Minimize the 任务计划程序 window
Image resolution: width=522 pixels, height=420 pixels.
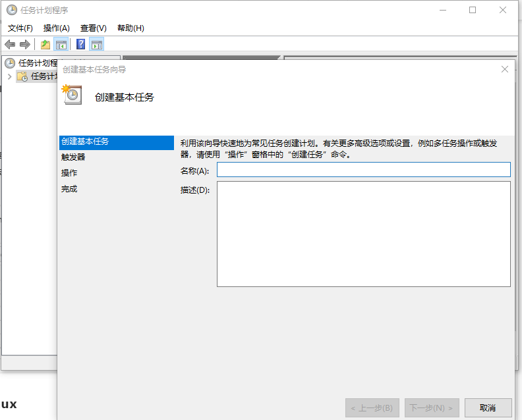click(x=443, y=10)
